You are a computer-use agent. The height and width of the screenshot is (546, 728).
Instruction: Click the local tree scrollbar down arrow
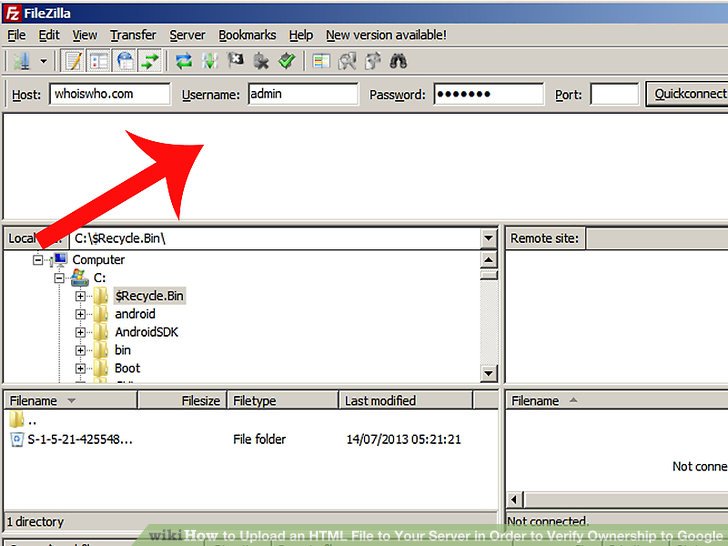[489, 374]
